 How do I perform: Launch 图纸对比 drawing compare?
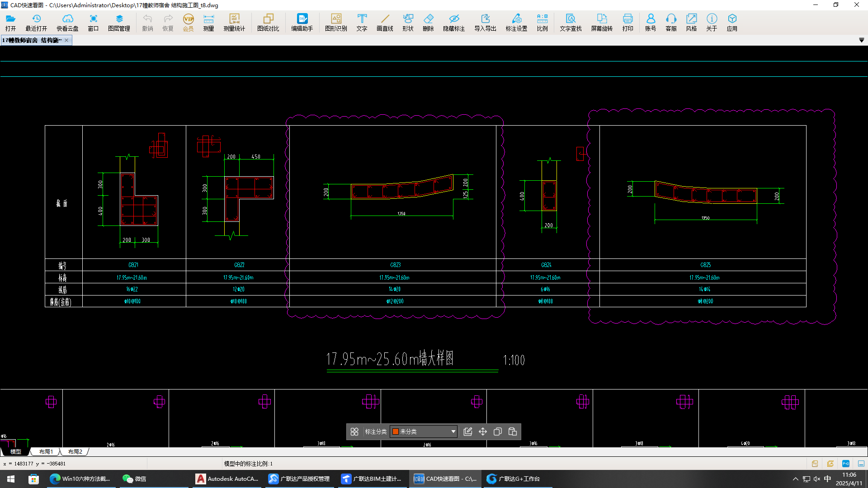[268, 22]
